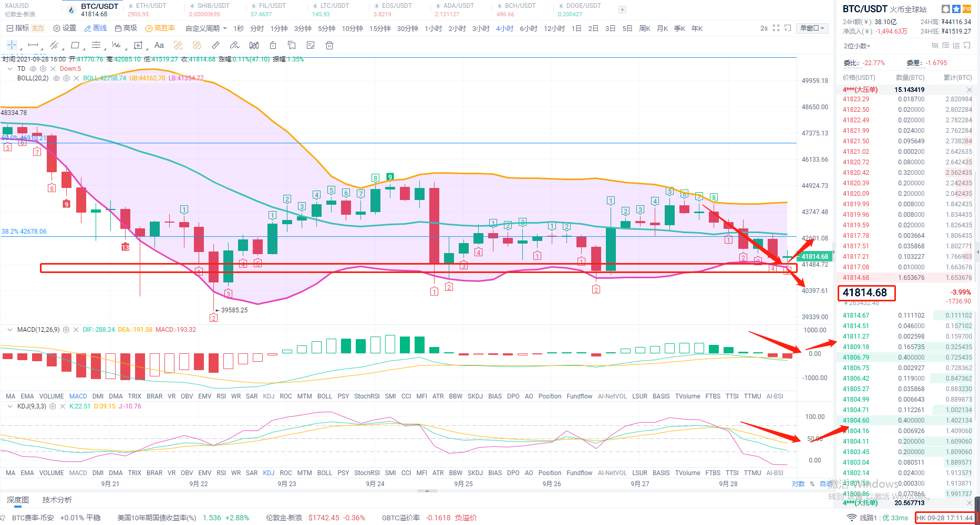
Task: Click the candlestick chart style icon
Action: (254, 45)
